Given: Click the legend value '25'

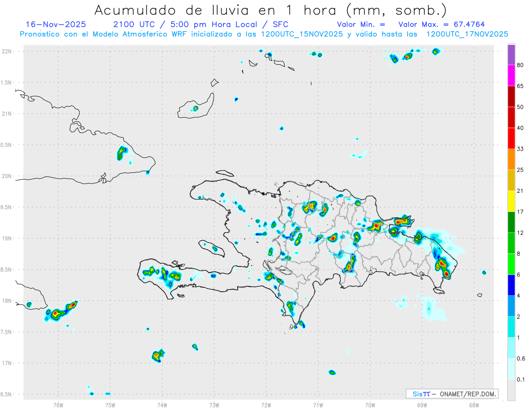Looking at the screenshot, I should point(520,170).
